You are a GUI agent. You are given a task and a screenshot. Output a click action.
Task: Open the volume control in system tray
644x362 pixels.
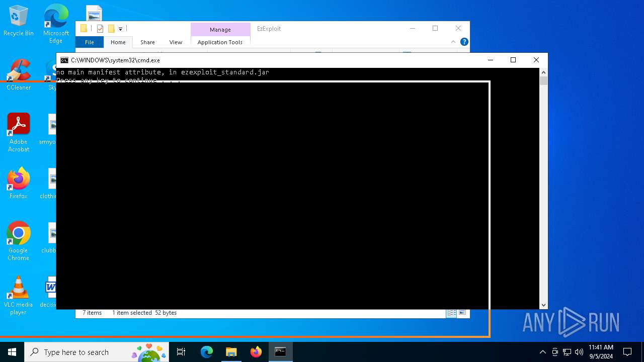pos(579,352)
